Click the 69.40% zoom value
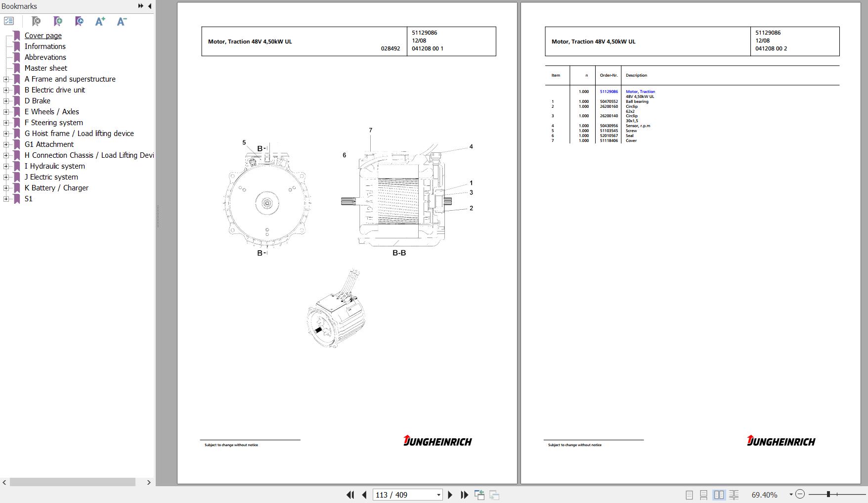The height and width of the screenshot is (503, 868). [764, 495]
